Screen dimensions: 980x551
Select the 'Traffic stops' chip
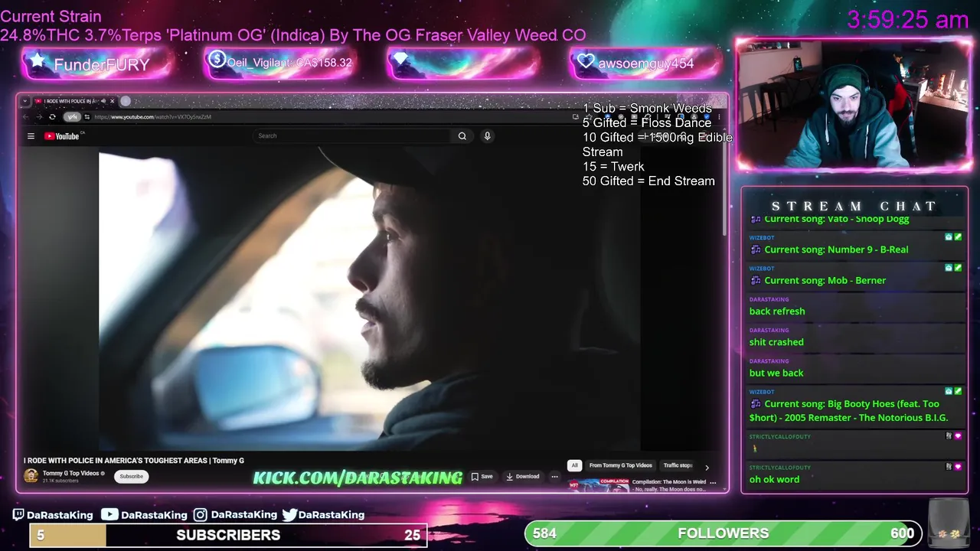pos(678,465)
